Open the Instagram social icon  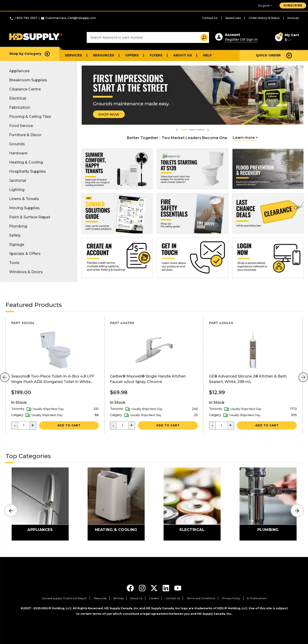pos(142,588)
